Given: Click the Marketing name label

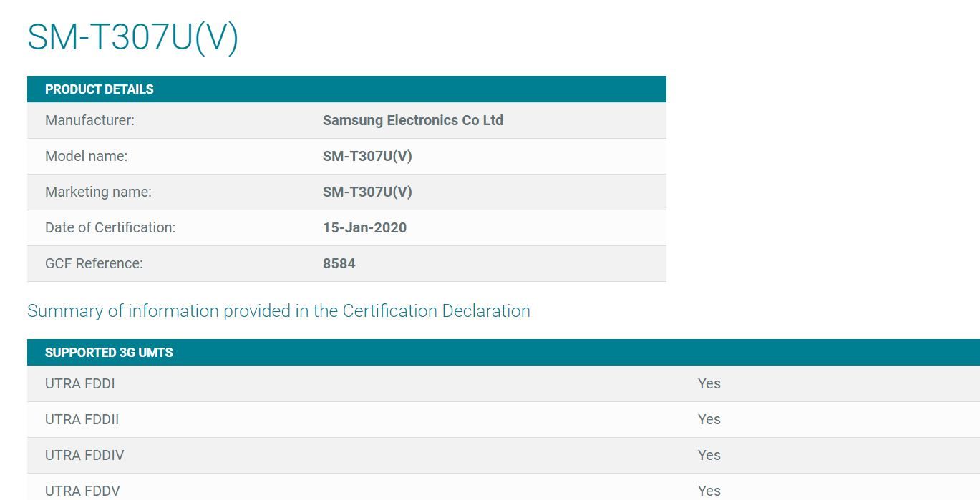Looking at the screenshot, I should tap(98, 192).
